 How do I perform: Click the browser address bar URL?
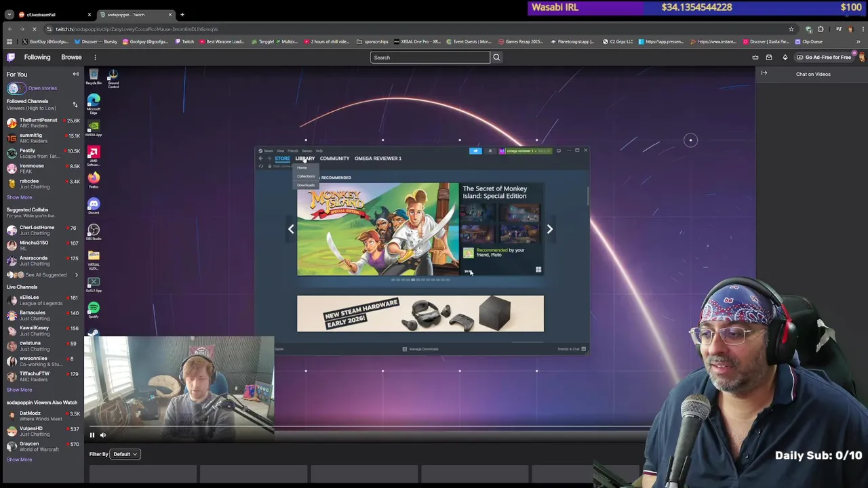136,29
